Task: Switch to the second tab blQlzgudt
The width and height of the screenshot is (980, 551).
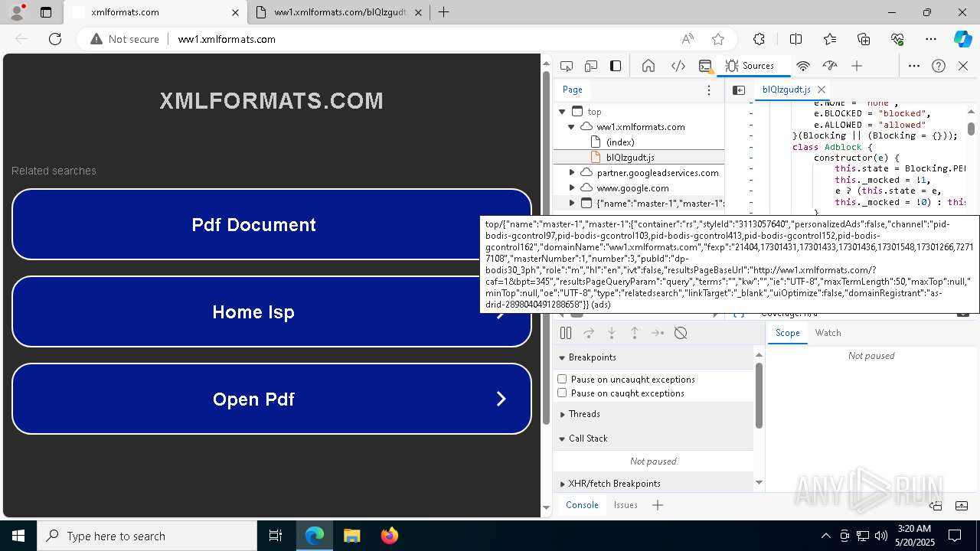Action: (x=341, y=12)
